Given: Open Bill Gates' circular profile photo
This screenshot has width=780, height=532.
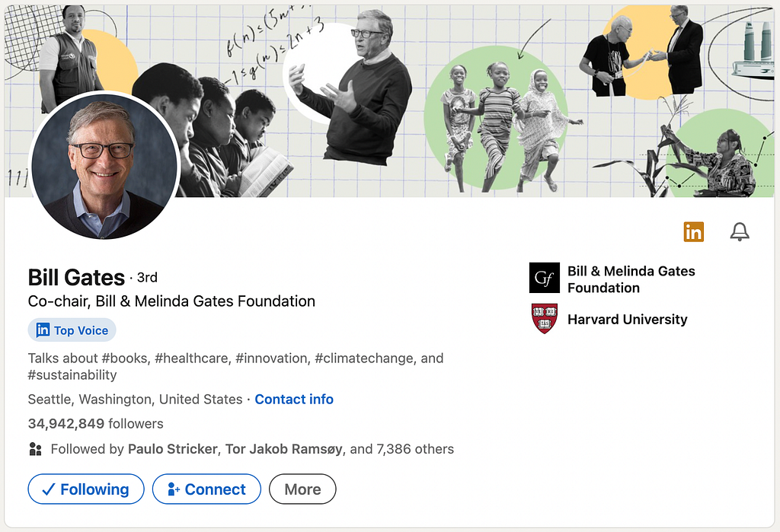Looking at the screenshot, I should [104, 166].
